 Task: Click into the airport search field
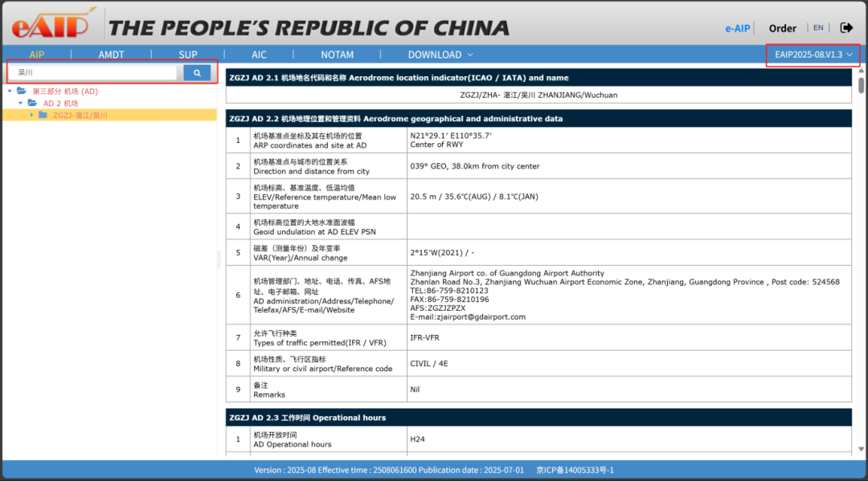(95, 73)
